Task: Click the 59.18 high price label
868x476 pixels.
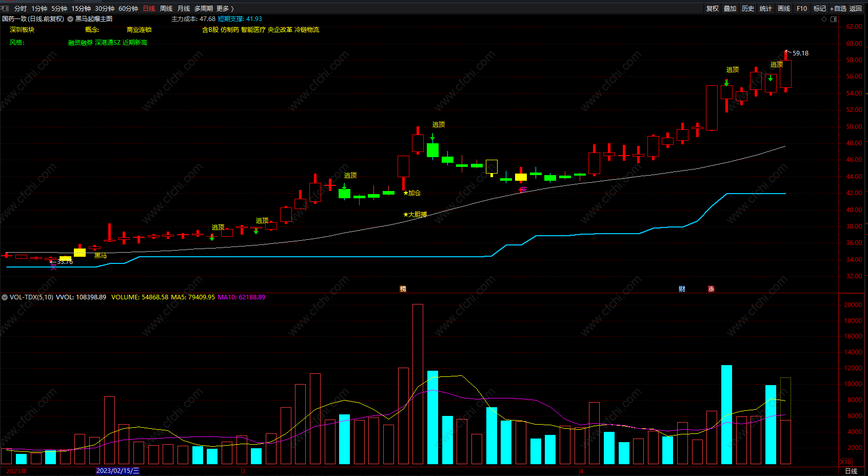Action: click(800, 53)
